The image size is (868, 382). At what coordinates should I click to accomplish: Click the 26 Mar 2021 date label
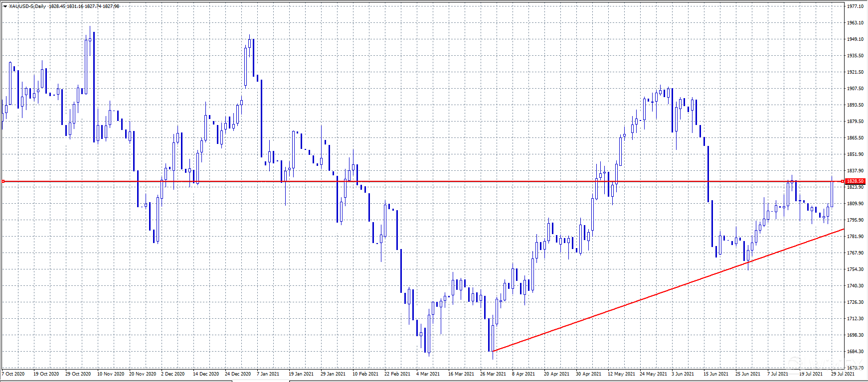click(493, 374)
